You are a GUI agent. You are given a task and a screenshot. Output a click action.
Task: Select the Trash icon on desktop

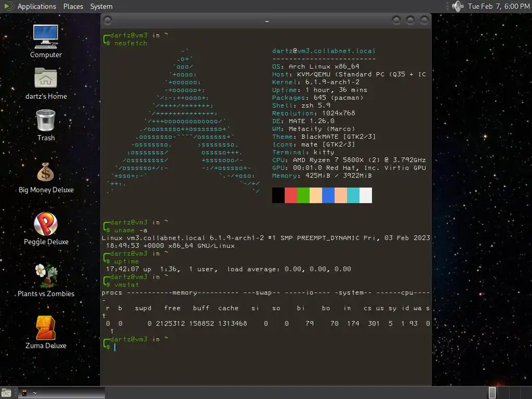tap(46, 125)
